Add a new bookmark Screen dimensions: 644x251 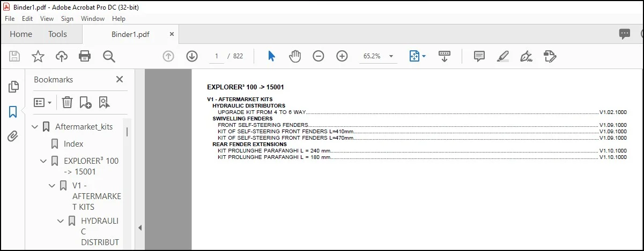(x=85, y=102)
